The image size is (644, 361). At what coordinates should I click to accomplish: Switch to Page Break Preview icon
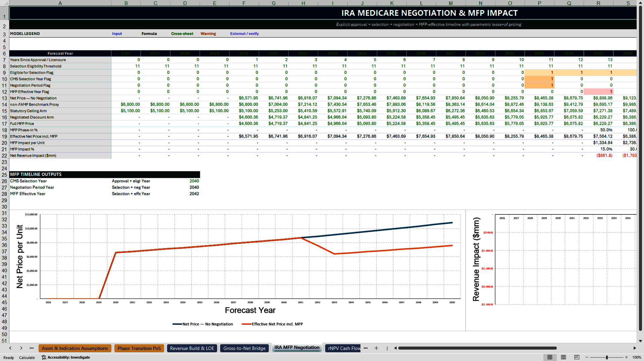click(577, 357)
